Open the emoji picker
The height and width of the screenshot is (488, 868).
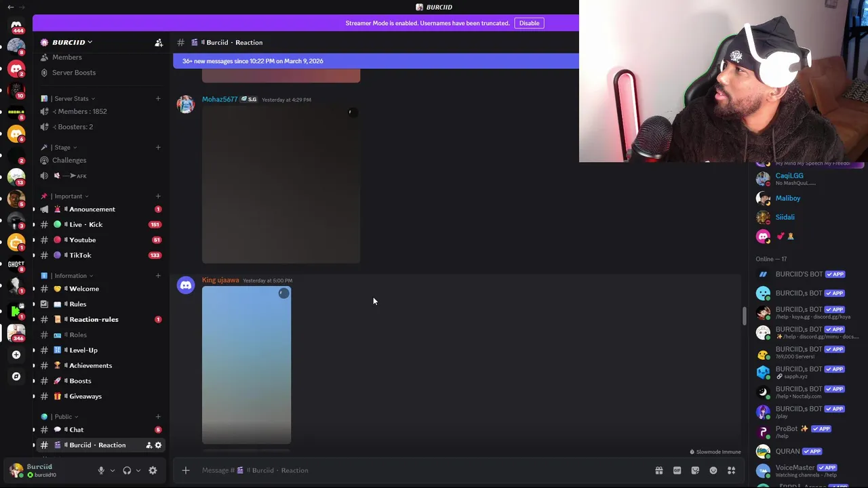pos(713,470)
